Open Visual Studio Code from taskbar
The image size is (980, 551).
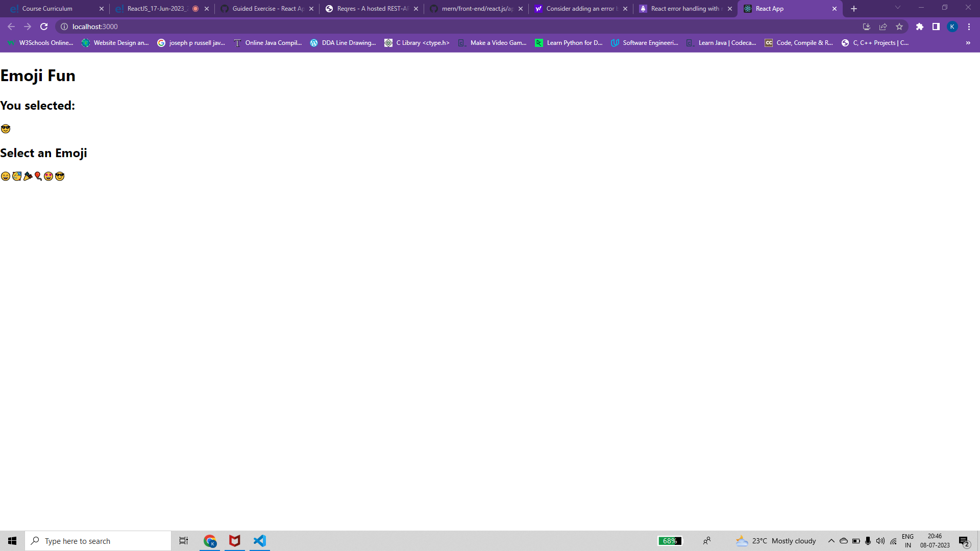(x=260, y=541)
